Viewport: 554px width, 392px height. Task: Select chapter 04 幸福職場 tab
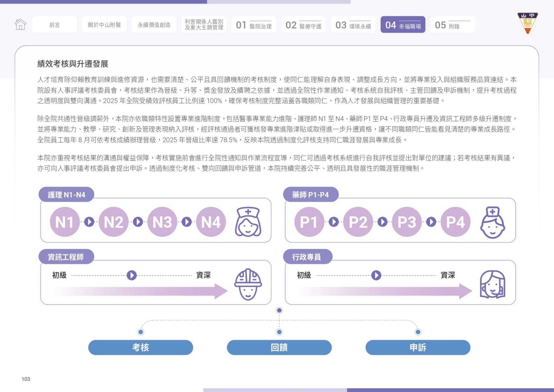403,24
